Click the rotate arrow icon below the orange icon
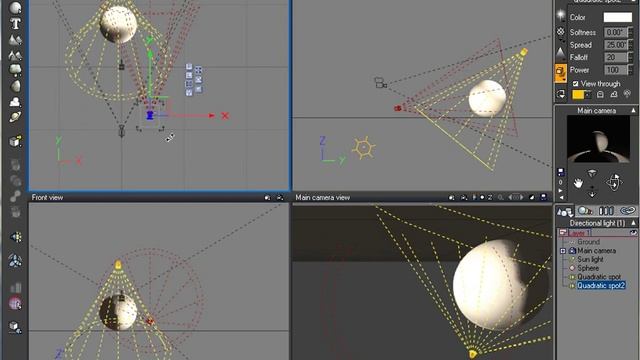This screenshot has width=640, height=360. click(561, 94)
